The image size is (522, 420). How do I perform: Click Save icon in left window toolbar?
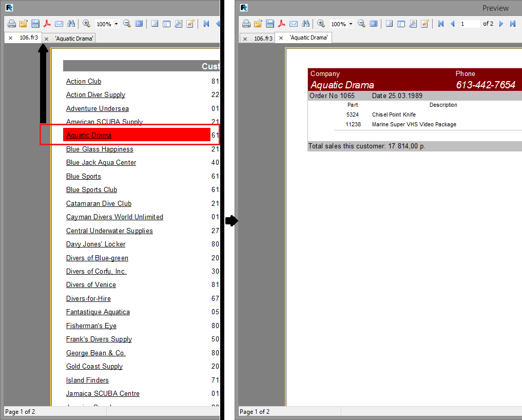pyautogui.click(x=35, y=24)
